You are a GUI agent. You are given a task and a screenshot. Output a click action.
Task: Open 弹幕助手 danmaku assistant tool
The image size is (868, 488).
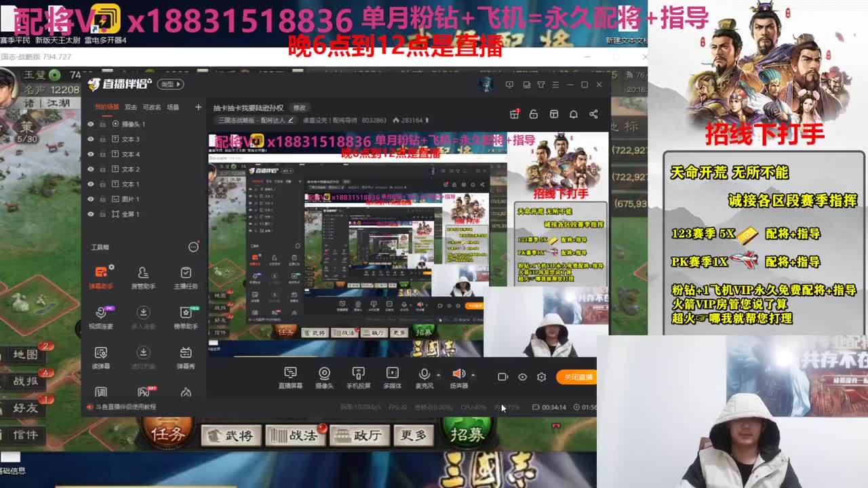[x=101, y=277]
